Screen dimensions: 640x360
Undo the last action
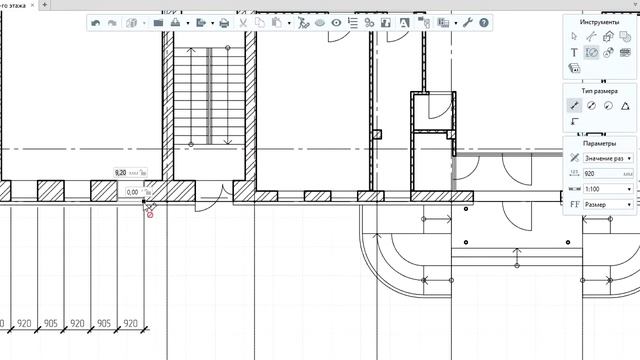[x=96, y=23]
